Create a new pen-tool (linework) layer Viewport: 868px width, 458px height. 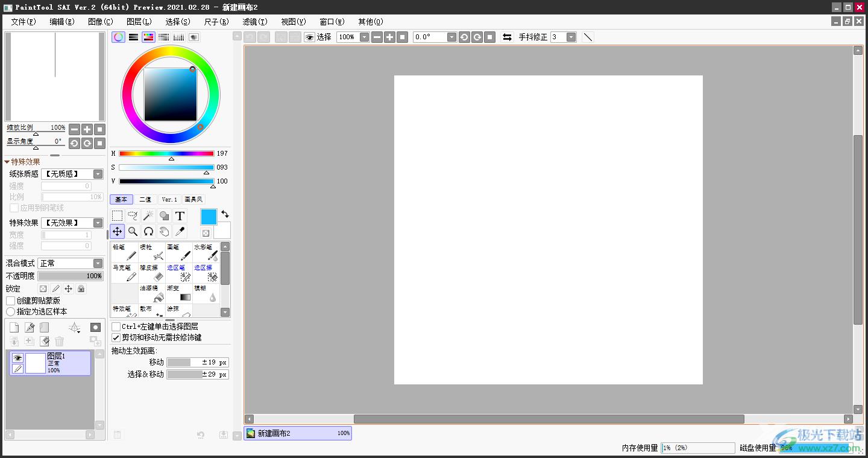[x=30, y=328]
